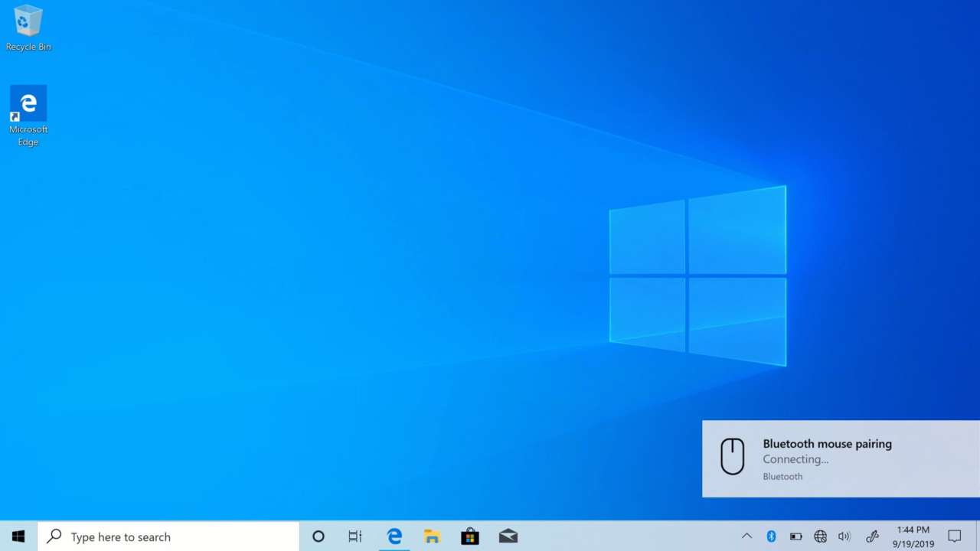
Task: Select the Bluetooth label in the notification
Action: (782, 476)
